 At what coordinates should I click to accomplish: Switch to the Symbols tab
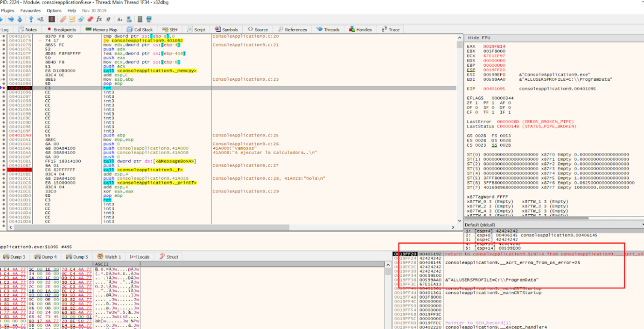[226, 29]
